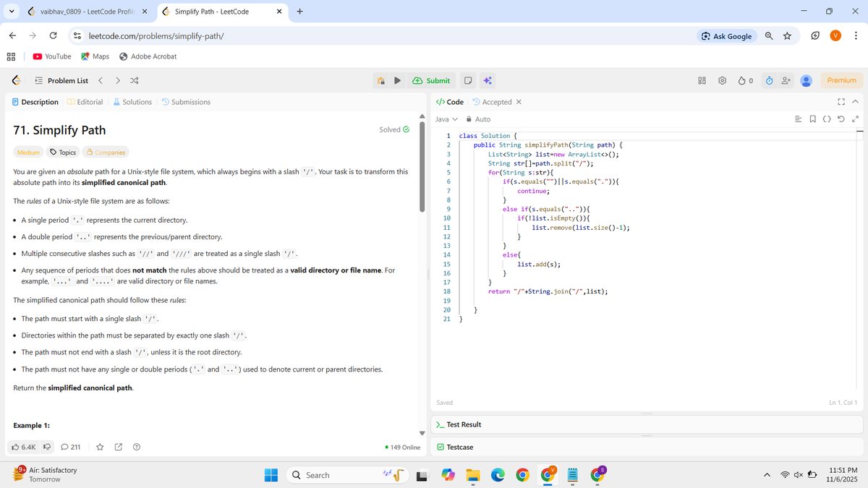The height and width of the screenshot is (488, 868).
Task: Click the Premium button
Action: point(841,80)
